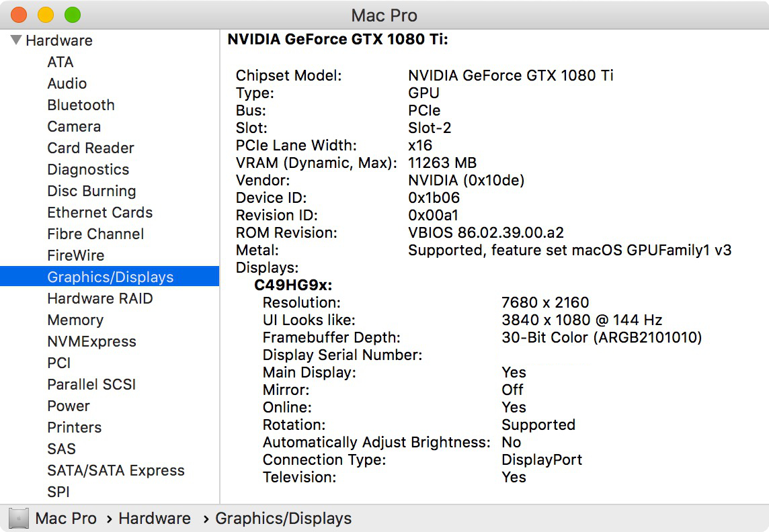Screen dimensions: 769x532
Task: Click the Slot-2 value
Action: 430,128
